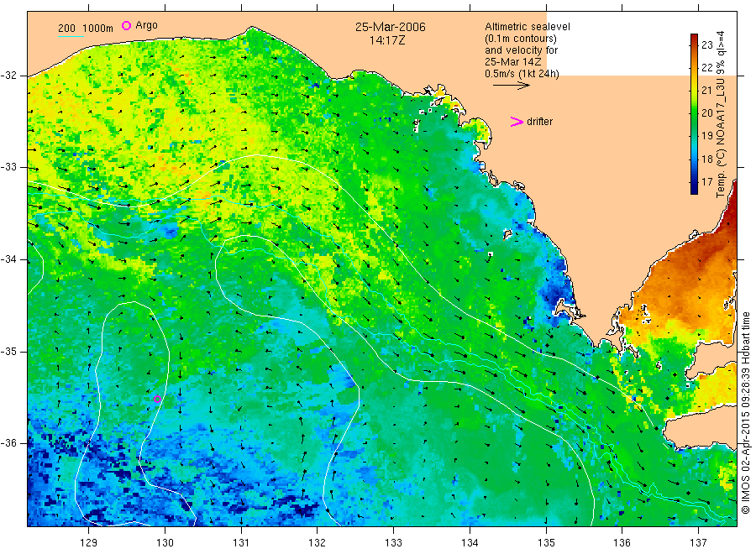Click the longitude label 130
The width and height of the screenshot is (756, 554).
coord(165,542)
